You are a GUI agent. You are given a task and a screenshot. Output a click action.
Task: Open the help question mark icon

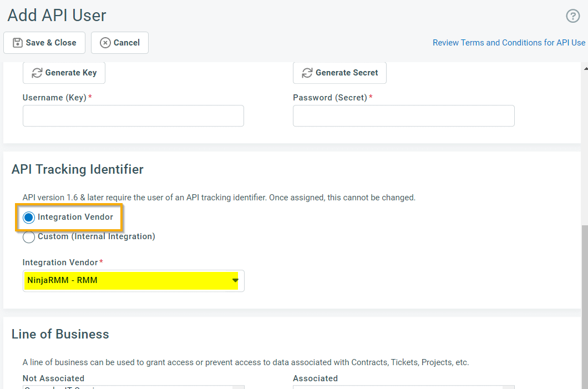coord(572,16)
